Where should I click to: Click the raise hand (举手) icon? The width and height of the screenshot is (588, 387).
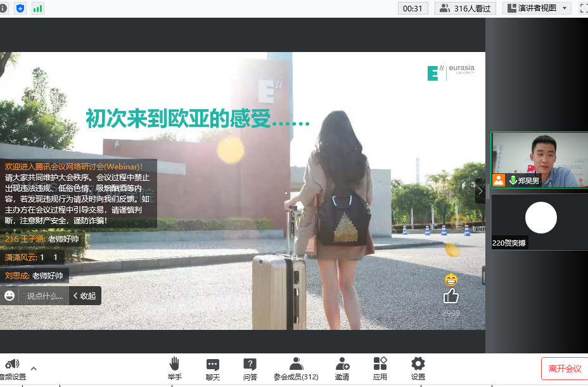(x=174, y=364)
